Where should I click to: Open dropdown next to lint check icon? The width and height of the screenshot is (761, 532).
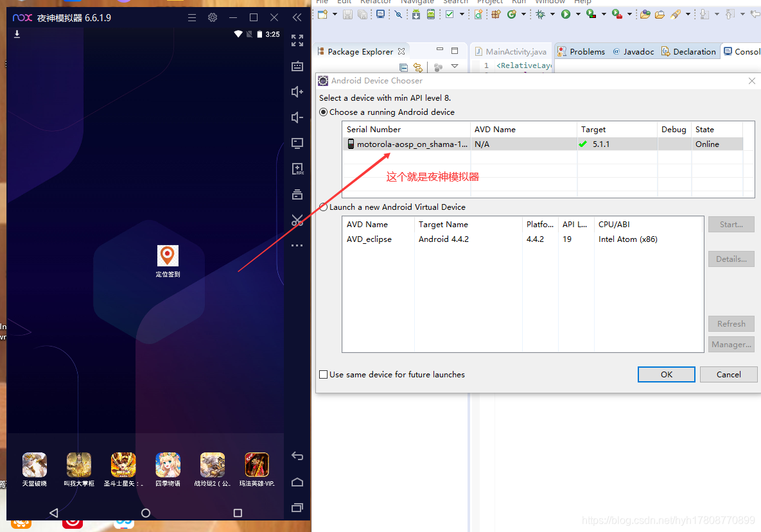coord(462,14)
